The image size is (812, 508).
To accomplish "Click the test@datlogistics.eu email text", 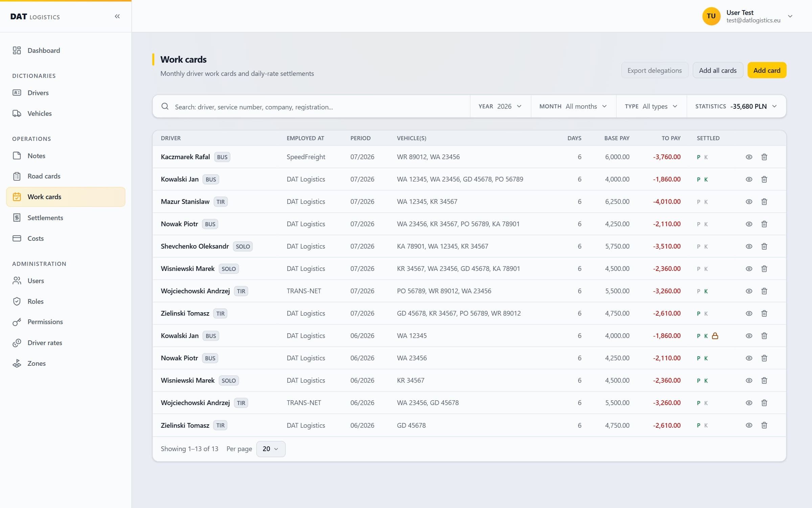I will [753, 20].
